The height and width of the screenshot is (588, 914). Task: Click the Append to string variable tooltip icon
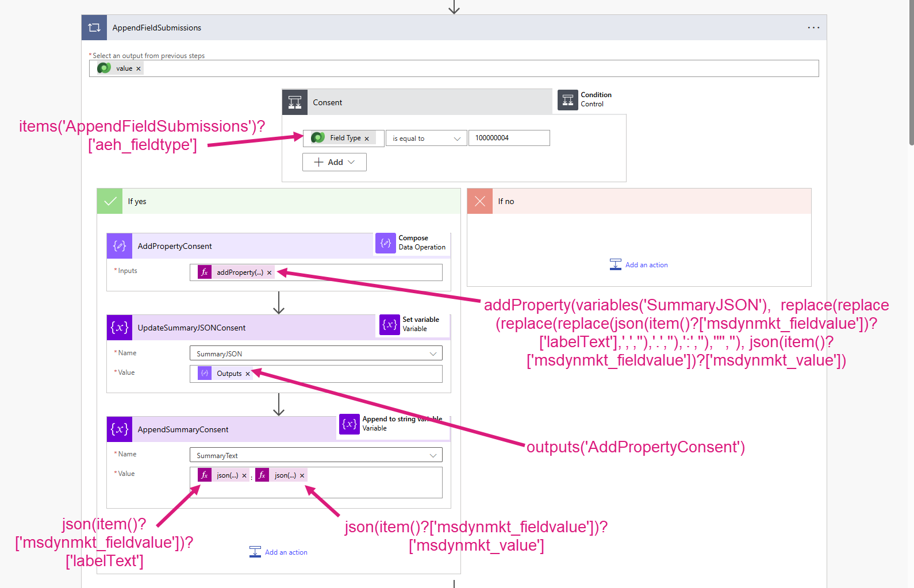tap(350, 424)
